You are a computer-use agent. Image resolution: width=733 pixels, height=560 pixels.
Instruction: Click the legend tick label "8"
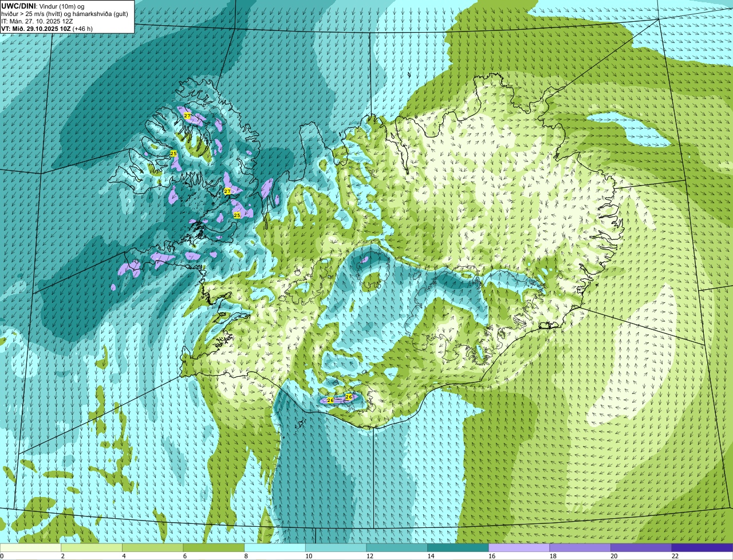tap(246, 556)
